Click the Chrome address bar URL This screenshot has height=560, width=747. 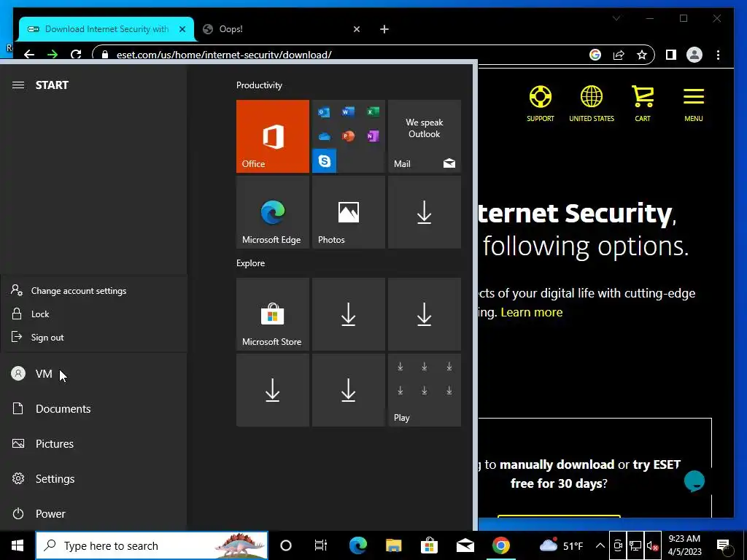tap(224, 55)
